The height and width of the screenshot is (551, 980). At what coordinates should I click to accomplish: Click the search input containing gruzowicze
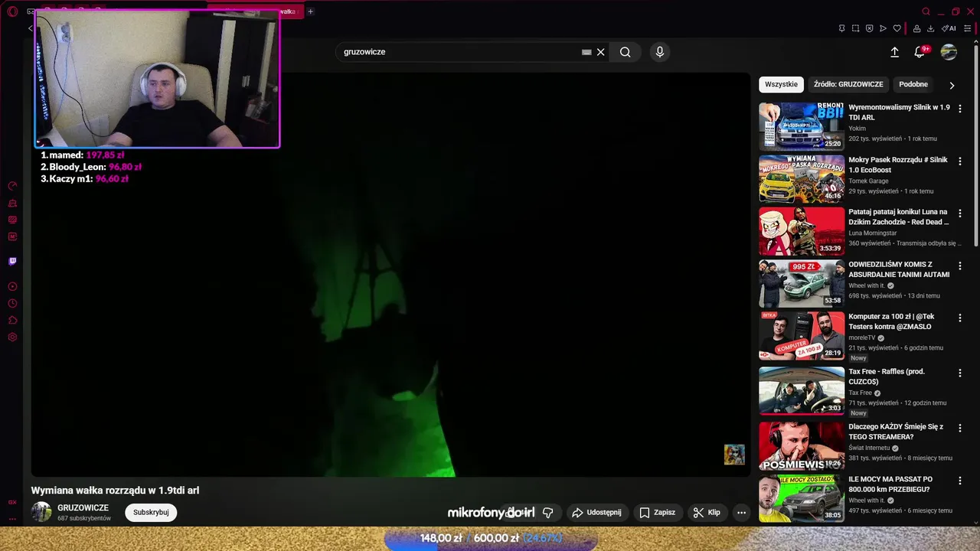pyautogui.click(x=459, y=52)
